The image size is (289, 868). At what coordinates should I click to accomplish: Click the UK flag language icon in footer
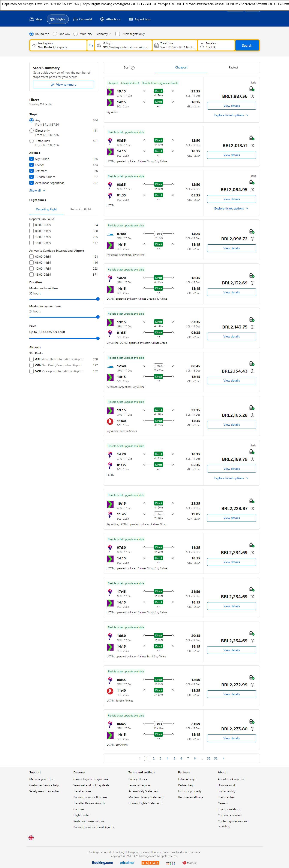(x=31, y=838)
